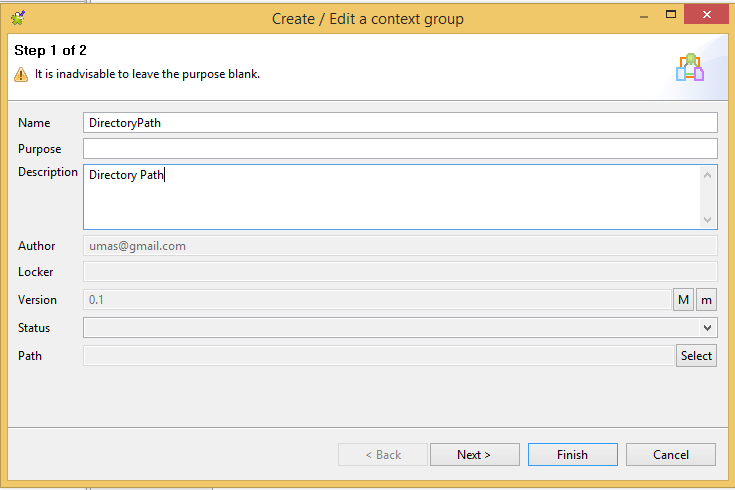Cancel the context group dialog
735x490 pixels.
[671, 454]
